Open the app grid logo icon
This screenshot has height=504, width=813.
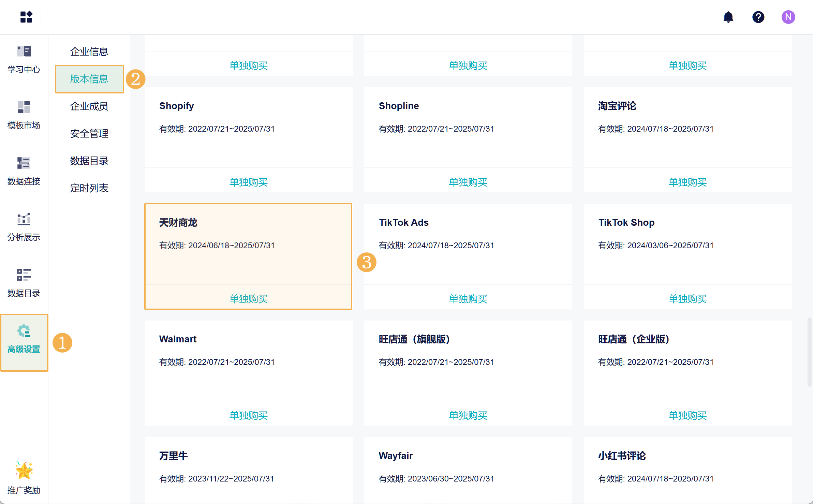(26, 17)
